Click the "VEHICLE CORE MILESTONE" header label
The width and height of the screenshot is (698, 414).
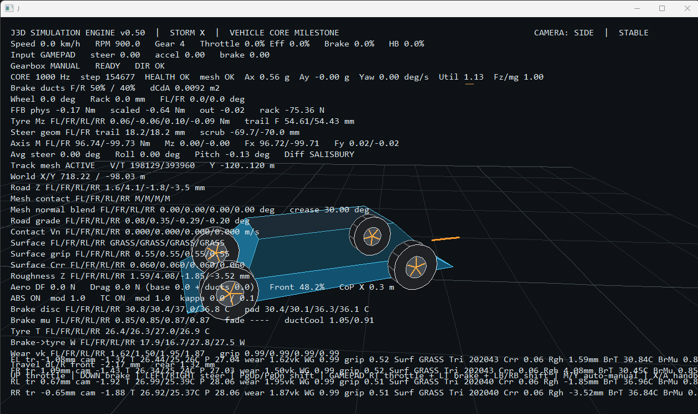[x=284, y=33]
